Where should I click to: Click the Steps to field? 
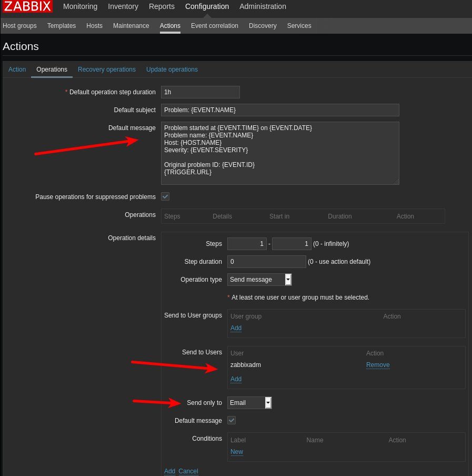[292, 244]
